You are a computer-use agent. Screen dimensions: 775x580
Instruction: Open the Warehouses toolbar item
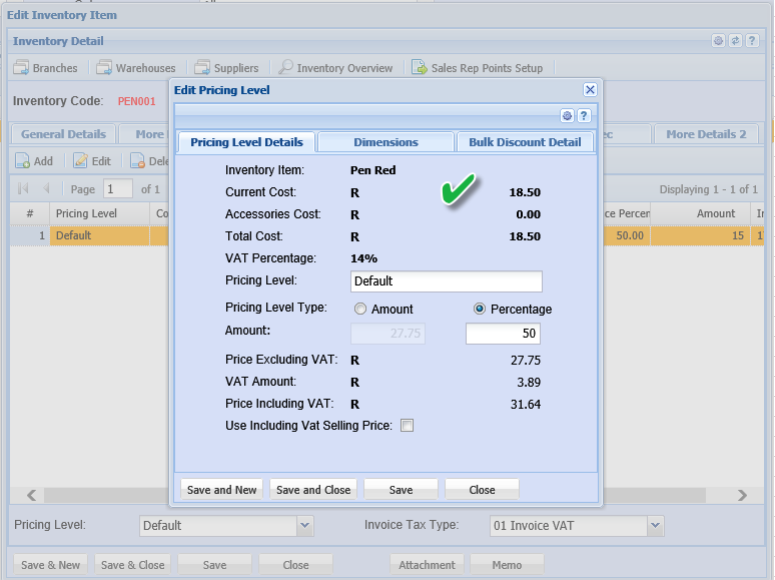(135, 68)
